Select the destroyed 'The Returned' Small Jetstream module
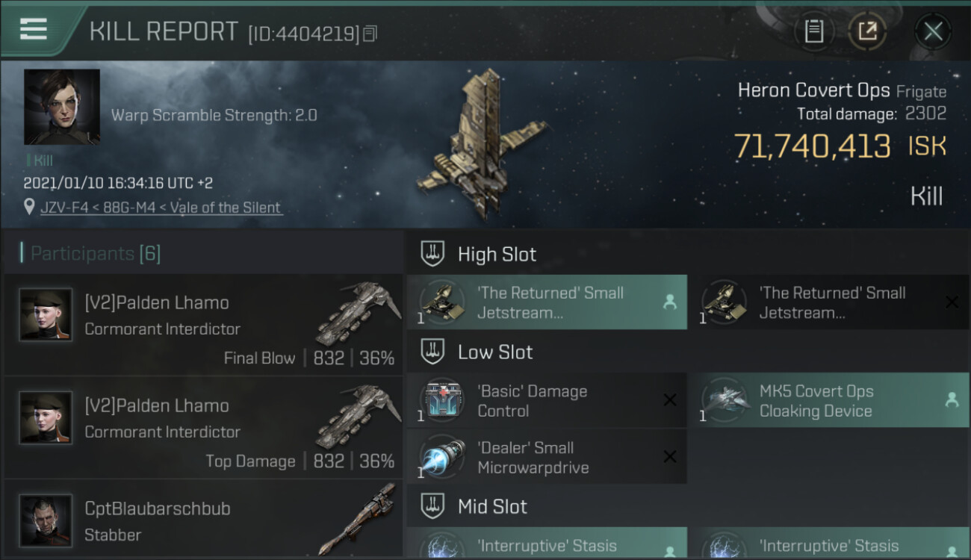The height and width of the screenshot is (560, 971). pos(828,302)
